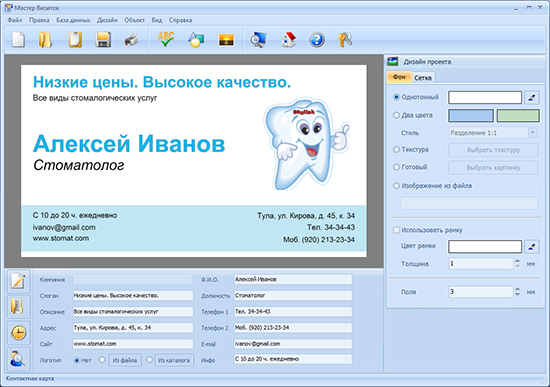
Task: Open the Правка menu
Action: 39,20
